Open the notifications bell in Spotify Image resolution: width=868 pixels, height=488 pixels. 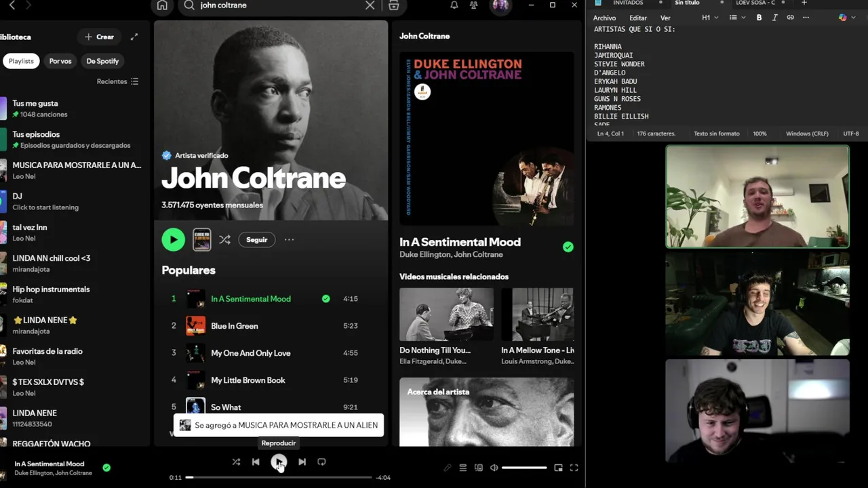[x=454, y=5]
